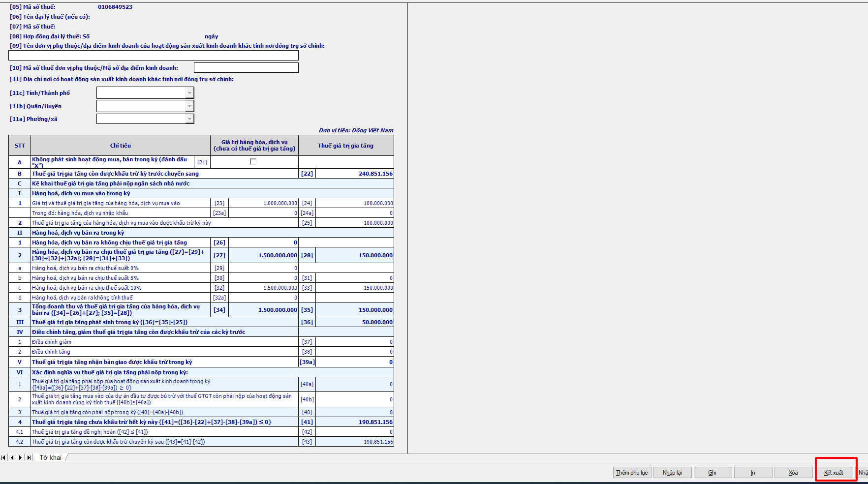868x484 pixels.
Task: Go to previous sheet navigation arrow
Action: (12, 457)
